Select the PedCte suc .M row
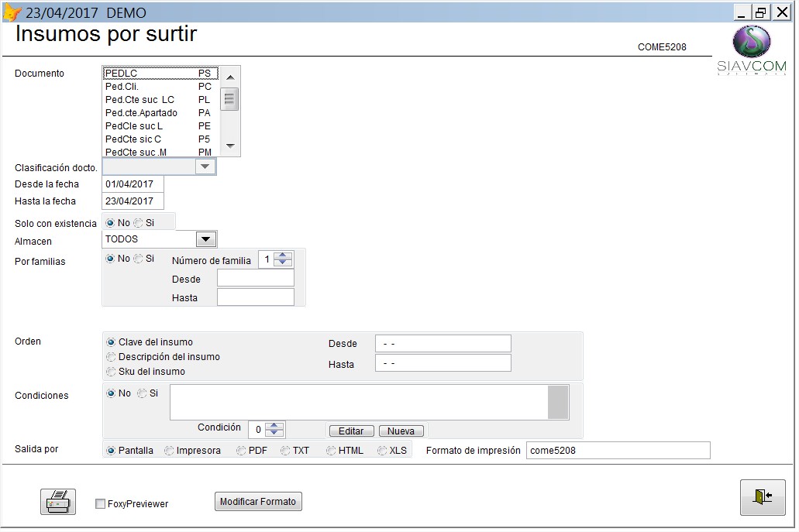The height and width of the screenshot is (532, 799). (160, 152)
